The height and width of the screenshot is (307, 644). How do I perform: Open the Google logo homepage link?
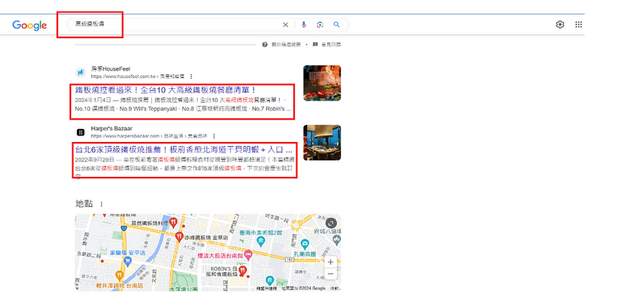[30, 26]
